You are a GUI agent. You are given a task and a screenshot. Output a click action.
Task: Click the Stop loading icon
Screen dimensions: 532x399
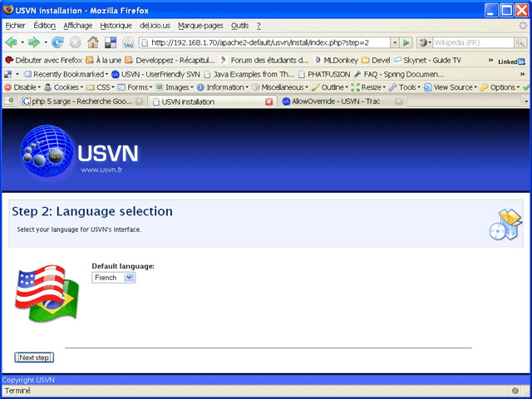[75, 42]
